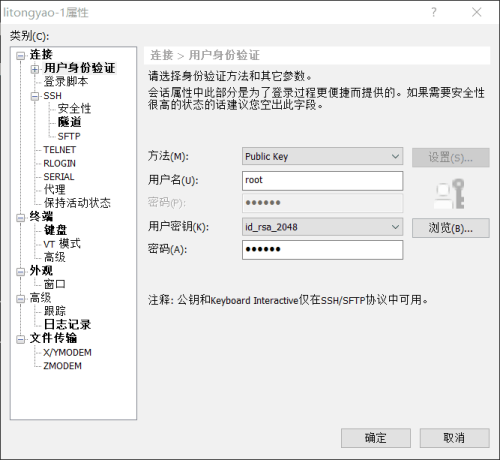500x460 pixels.
Task: Click the 用户密钥(K): label
Action: tap(178, 227)
